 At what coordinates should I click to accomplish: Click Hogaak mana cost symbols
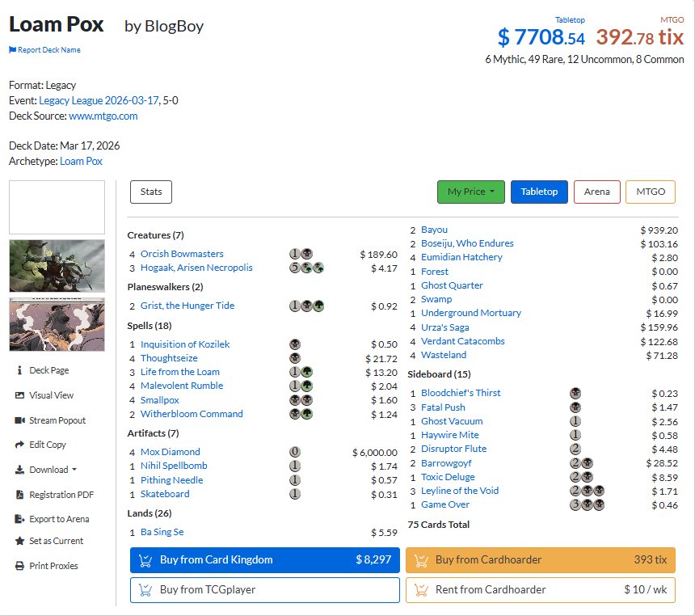coord(306,268)
